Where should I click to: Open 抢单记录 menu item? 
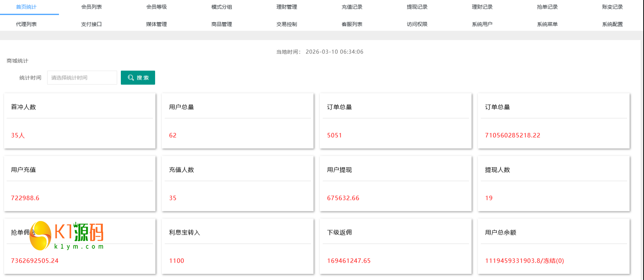pyautogui.click(x=547, y=7)
